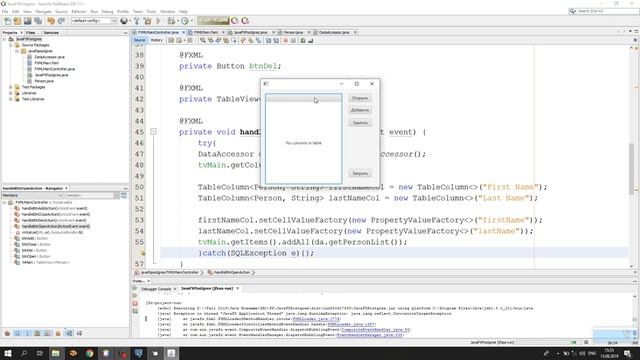Click the Debug Project toolbar icon
This screenshot has width=640, height=360.
171,21
